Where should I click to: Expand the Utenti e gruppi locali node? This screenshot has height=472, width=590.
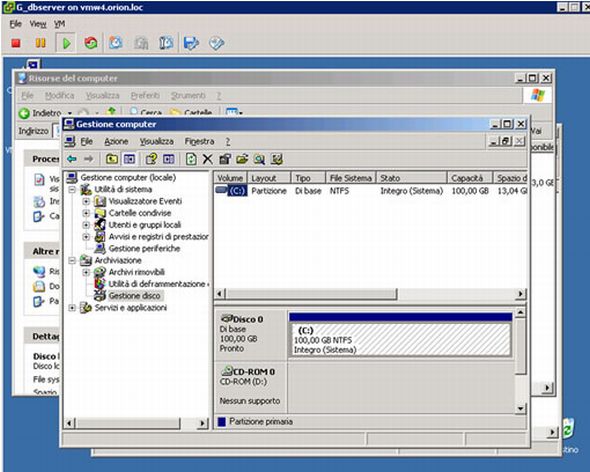point(86,225)
